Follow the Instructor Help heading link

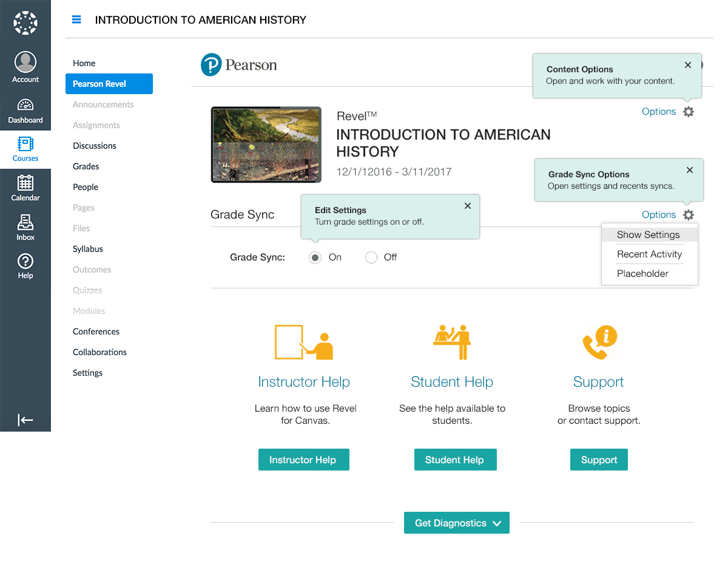304,382
